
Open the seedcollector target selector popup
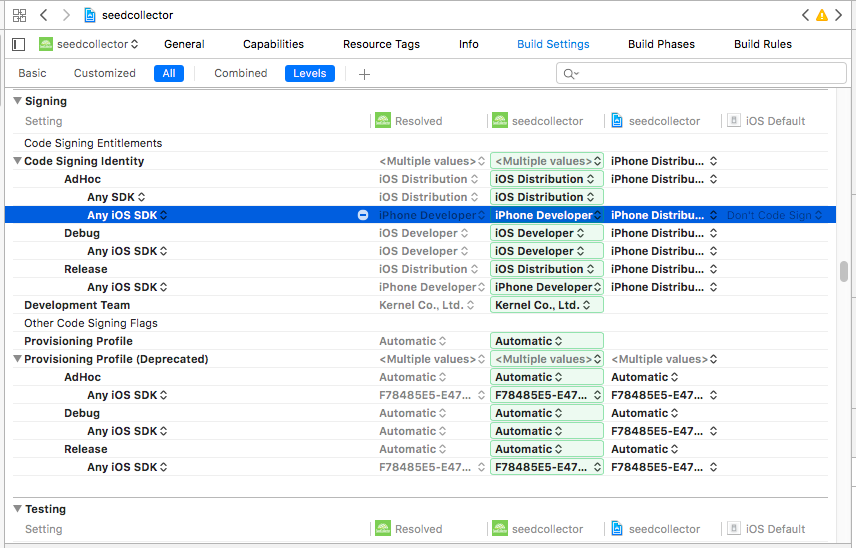point(89,44)
